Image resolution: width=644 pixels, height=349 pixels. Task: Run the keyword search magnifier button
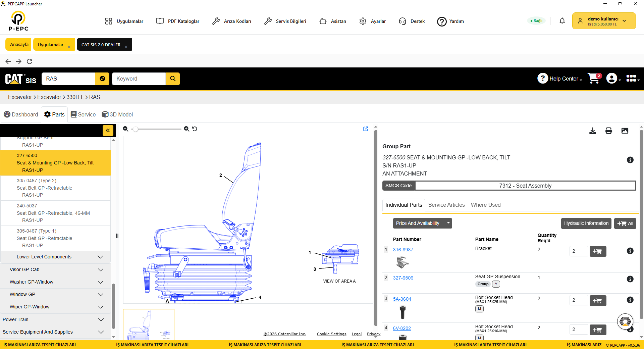pos(173,79)
